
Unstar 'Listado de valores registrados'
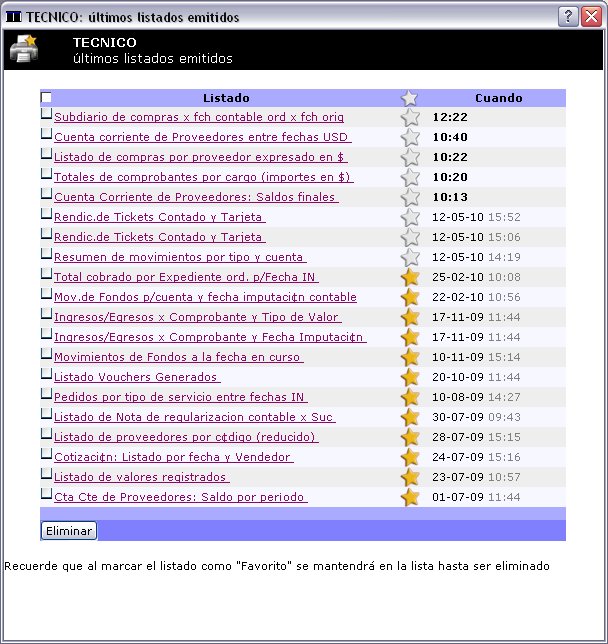410,478
